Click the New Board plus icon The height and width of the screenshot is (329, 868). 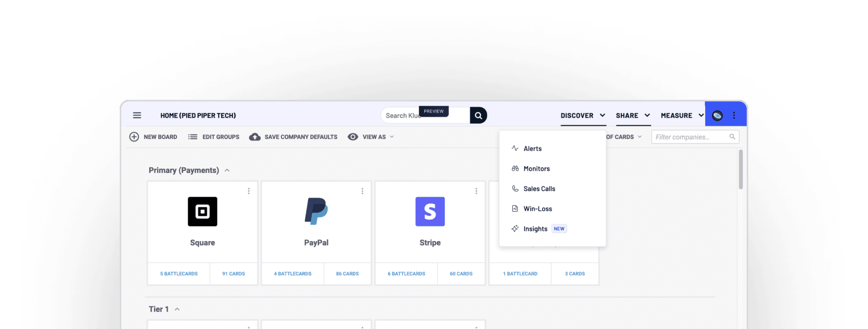point(134,137)
